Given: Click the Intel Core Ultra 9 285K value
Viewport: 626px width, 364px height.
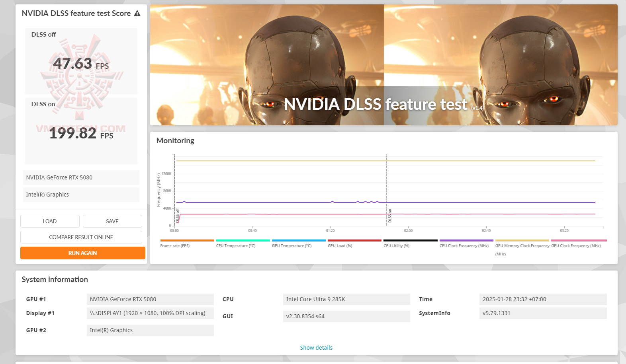Looking at the screenshot, I should (x=346, y=299).
